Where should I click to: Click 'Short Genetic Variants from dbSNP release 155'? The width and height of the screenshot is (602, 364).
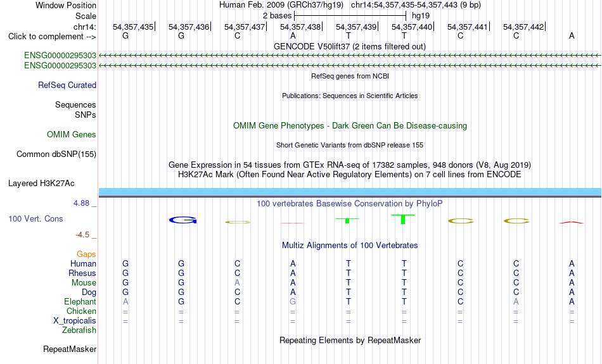click(x=350, y=145)
